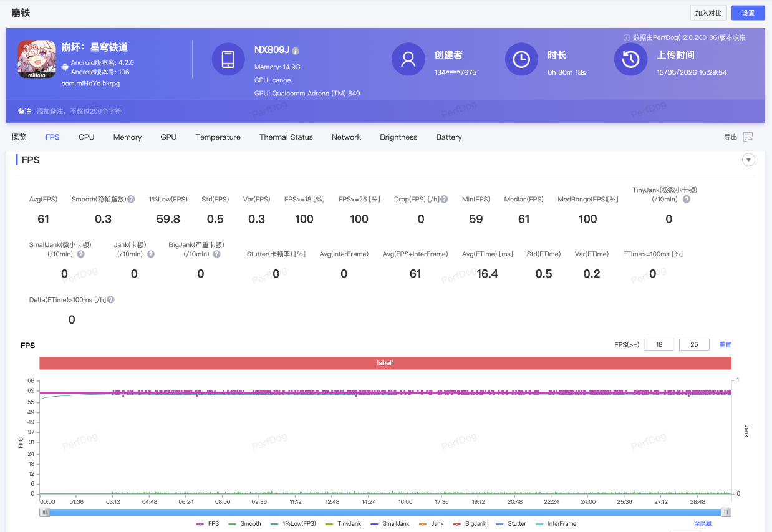Screen dimensions: 772x532
Task: Click the GPU Qualcomm Adreno 840 text
Action: 307,94
